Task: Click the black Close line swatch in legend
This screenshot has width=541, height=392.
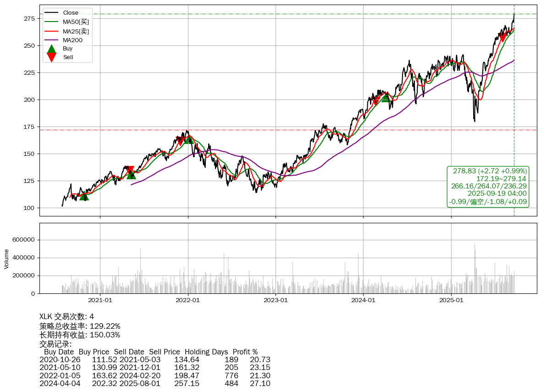Action: (52, 13)
